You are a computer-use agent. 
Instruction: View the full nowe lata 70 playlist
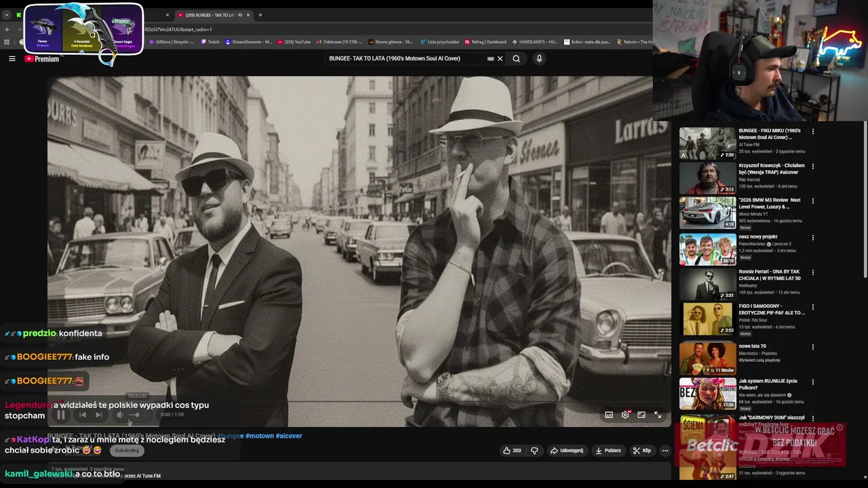pyautogui.click(x=759, y=360)
